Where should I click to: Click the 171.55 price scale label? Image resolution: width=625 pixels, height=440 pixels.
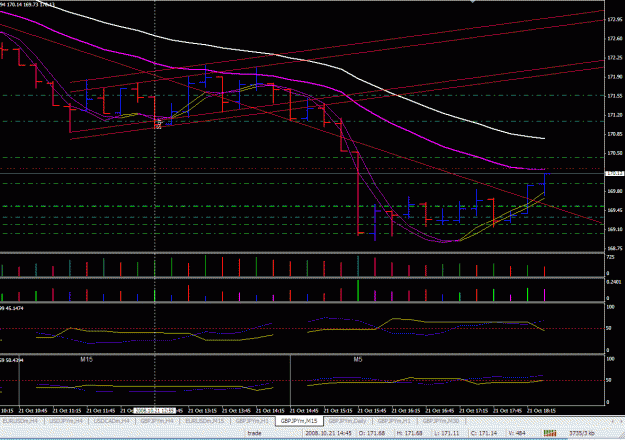615,96
